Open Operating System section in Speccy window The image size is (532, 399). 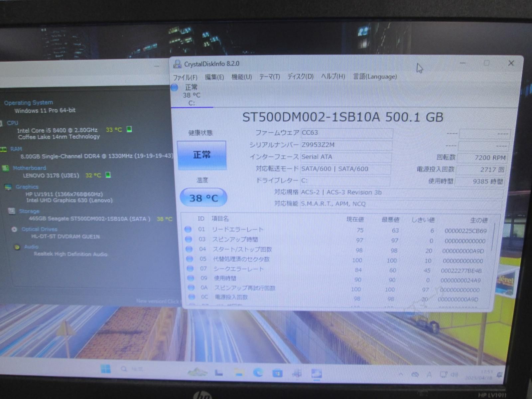click(28, 103)
